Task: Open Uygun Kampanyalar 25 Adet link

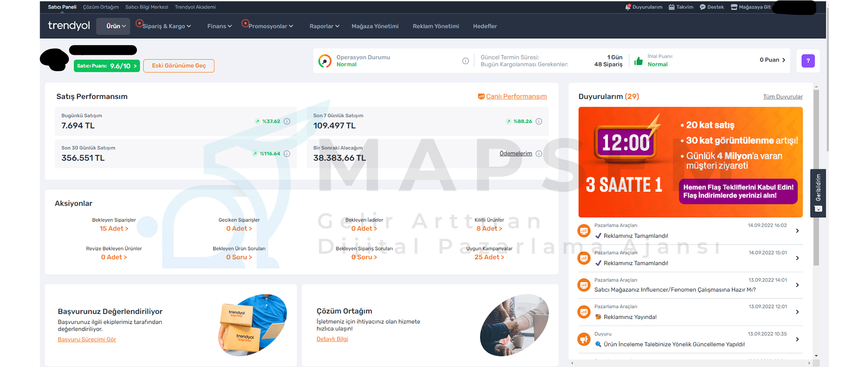Action: pos(489,257)
